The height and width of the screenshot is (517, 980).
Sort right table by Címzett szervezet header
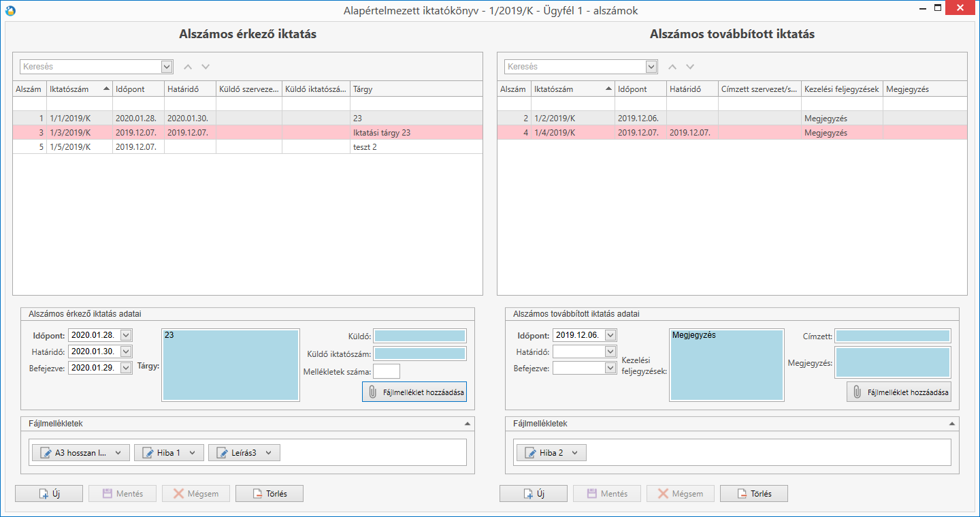click(759, 89)
